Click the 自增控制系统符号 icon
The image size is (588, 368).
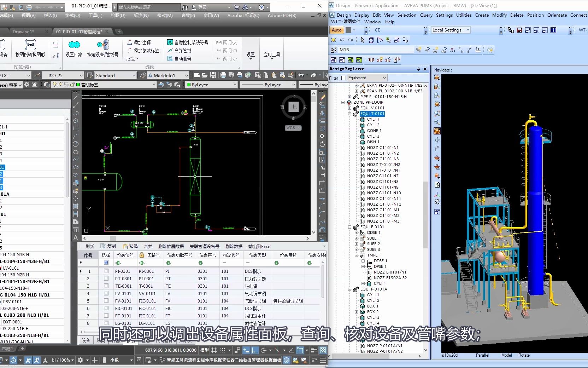pos(170,42)
